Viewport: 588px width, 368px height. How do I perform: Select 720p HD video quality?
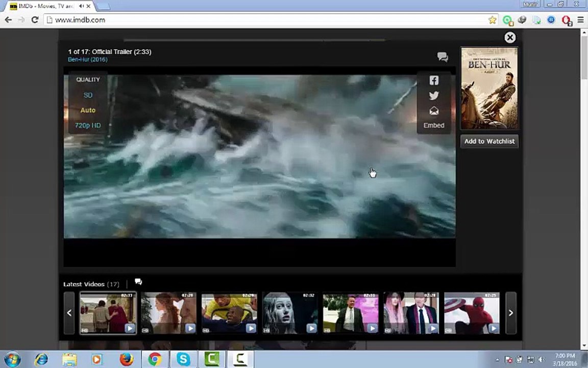88,125
